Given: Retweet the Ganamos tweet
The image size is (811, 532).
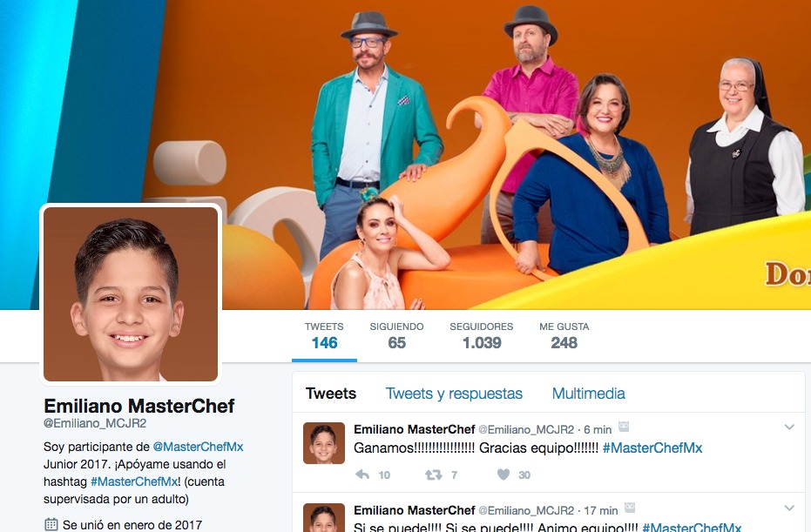Looking at the screenshot, I should pyautogui.click(x=434, y=475).
